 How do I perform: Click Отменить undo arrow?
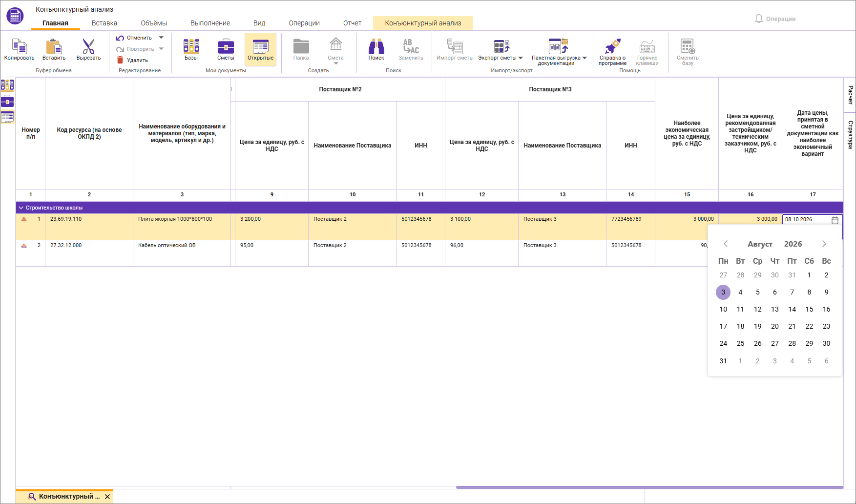pos(120,38)
